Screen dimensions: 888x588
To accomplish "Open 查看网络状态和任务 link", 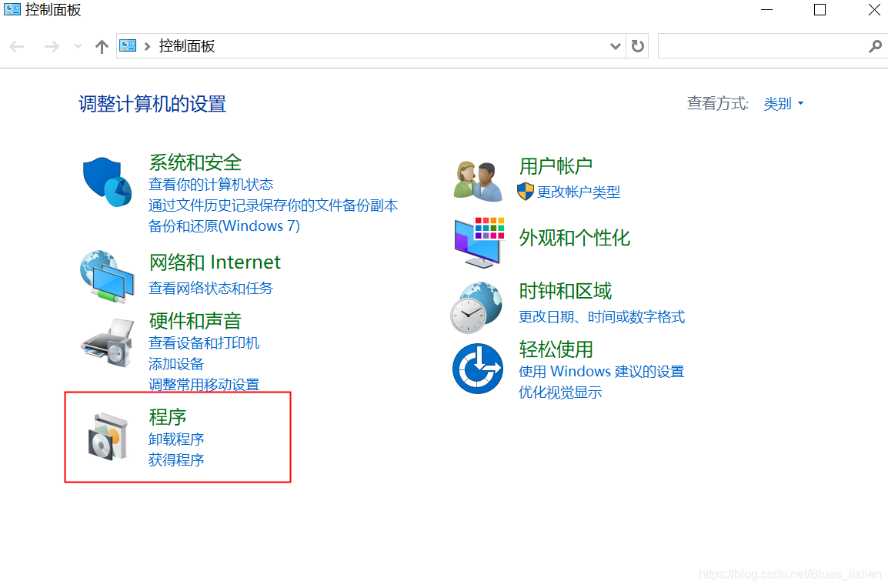I will tap(211, 289).
